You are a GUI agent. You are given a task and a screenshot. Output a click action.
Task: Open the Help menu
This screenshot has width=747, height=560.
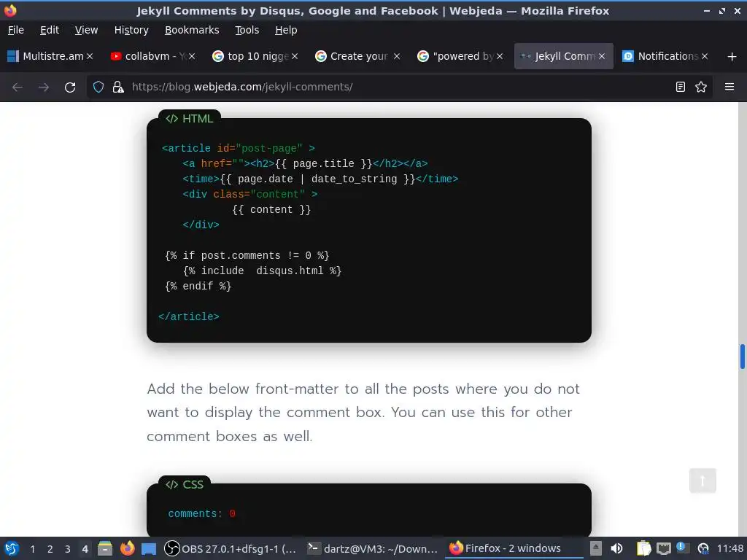[x=286, y=30]
